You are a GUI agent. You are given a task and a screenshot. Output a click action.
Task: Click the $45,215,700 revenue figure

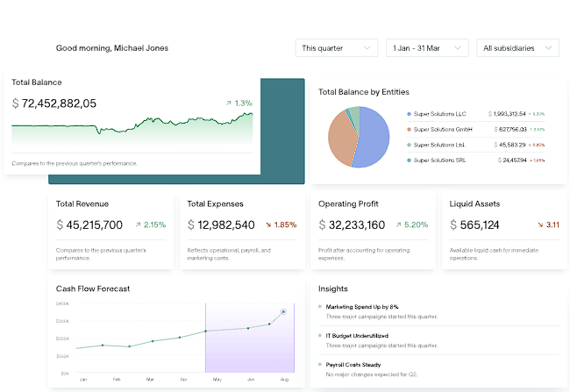point(89,225)
